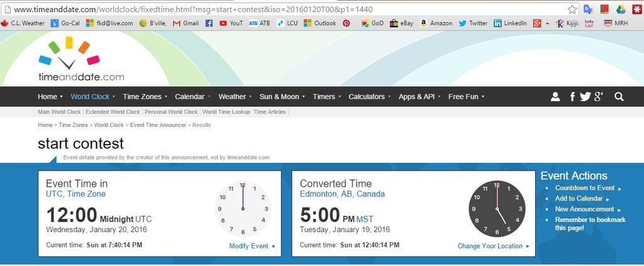Click the Google Drive extension icon

click(619, 9)
